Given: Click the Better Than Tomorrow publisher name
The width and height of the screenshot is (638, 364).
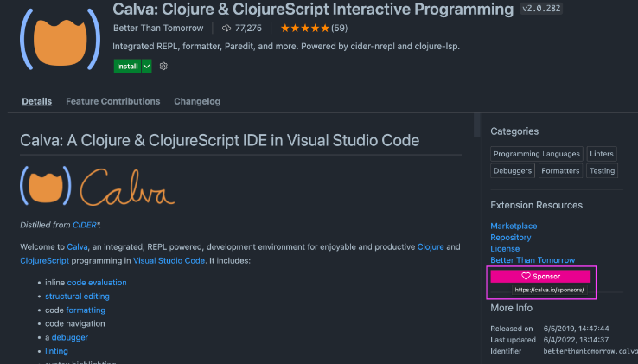Looking at the screenshot, I should [158, 28].
